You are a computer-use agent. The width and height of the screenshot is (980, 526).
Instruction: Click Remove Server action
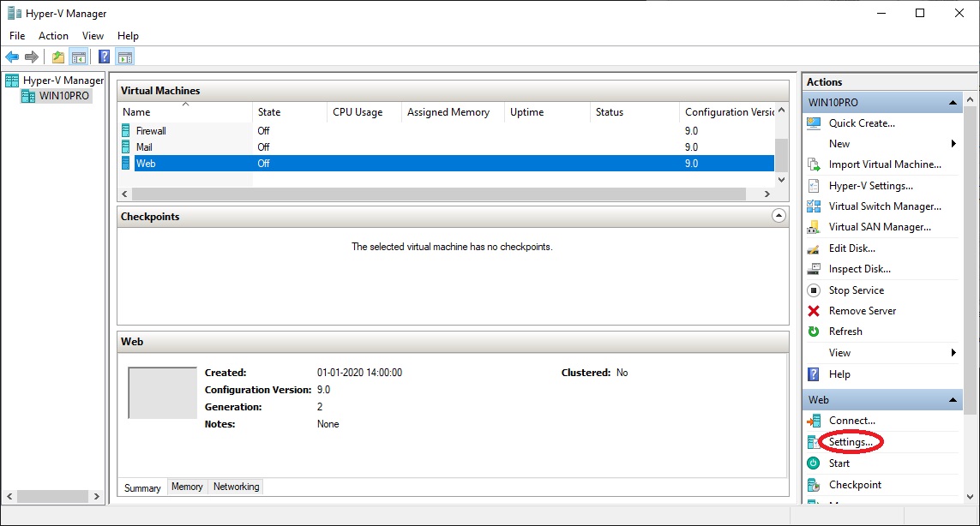coord(863,310)
